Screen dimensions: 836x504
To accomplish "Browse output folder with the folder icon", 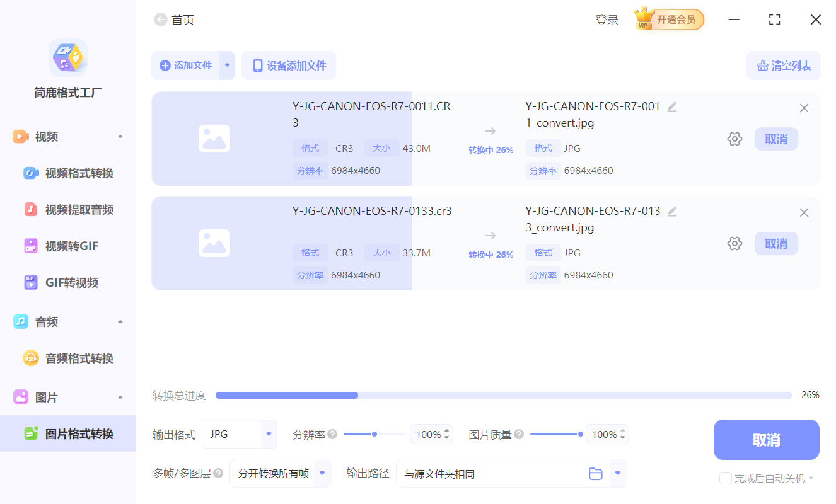I will pos(596,474).
